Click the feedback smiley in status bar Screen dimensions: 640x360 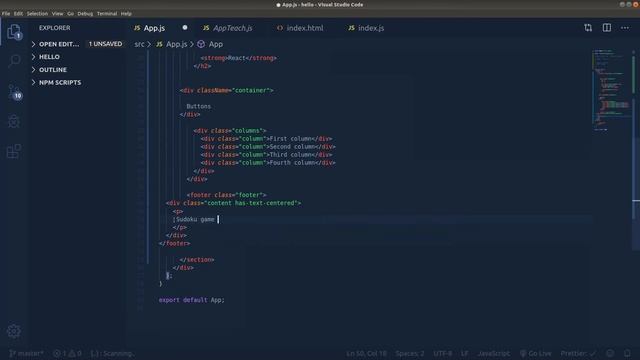pos(610,353)
